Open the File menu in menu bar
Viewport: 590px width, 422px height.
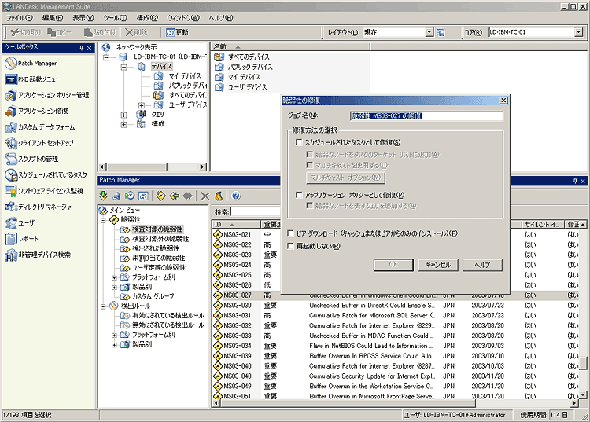click(x=20, y=18)
